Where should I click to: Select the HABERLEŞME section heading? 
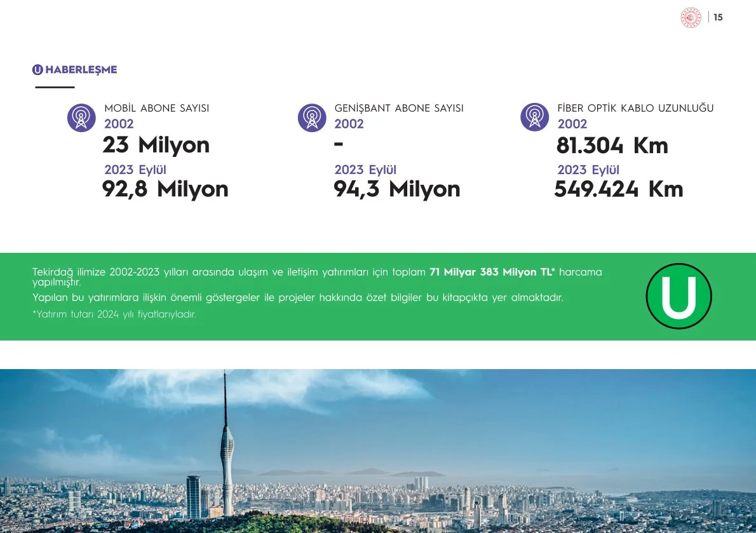[81, 70]
